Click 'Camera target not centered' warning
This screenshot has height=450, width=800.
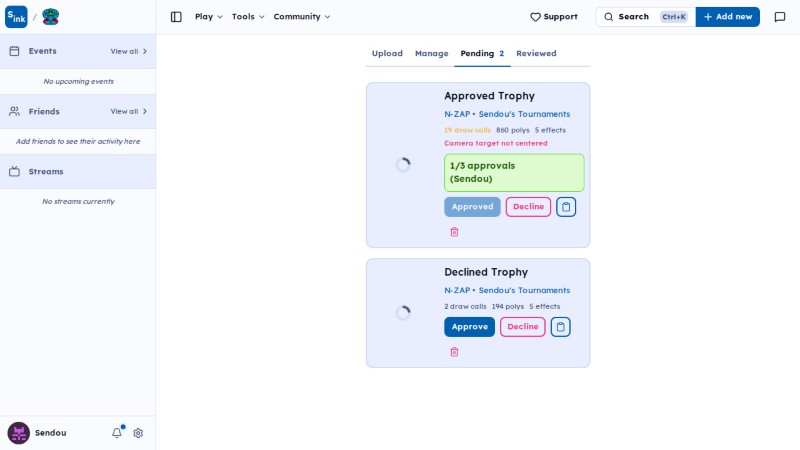[495, 143]
